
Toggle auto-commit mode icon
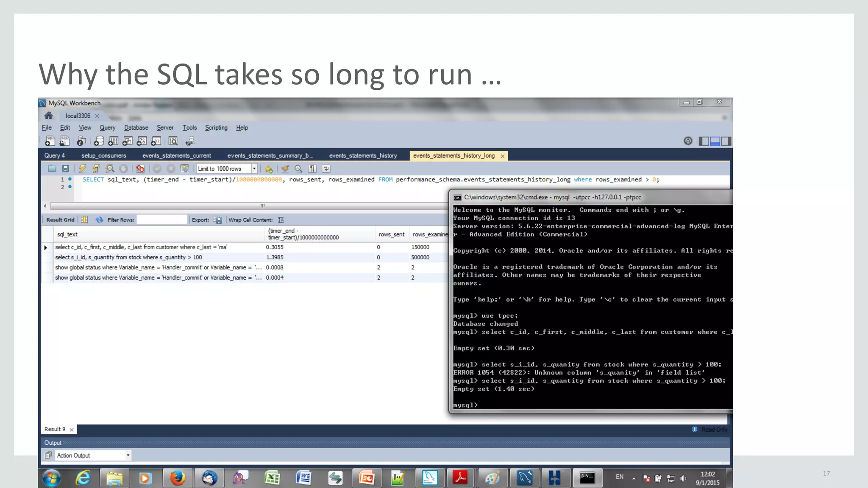coord(184,169)
